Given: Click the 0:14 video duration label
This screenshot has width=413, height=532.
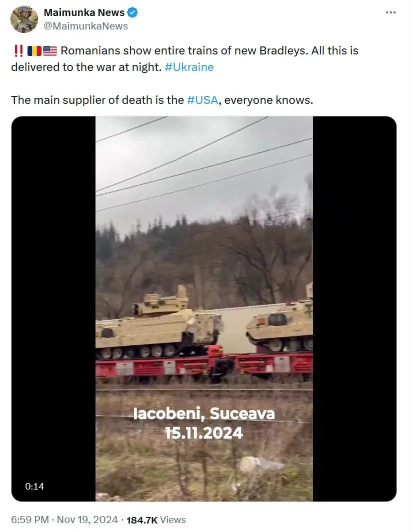Looking at the screenshot, I should point(34,486).
